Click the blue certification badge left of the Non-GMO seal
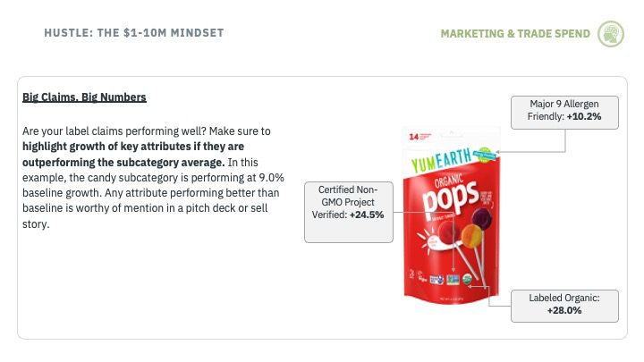This screenshot has height=362, width=644. point(436,280)
